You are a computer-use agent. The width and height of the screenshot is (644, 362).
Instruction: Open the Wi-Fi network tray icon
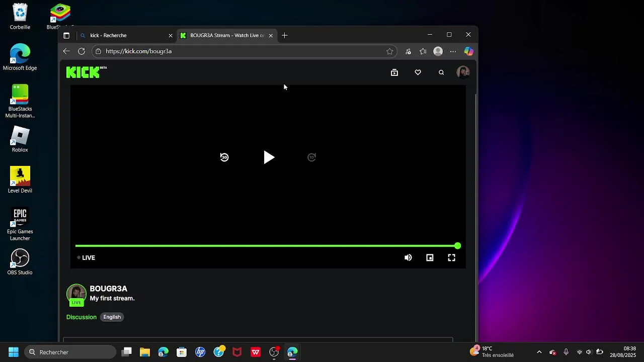[x=579, y=352]
